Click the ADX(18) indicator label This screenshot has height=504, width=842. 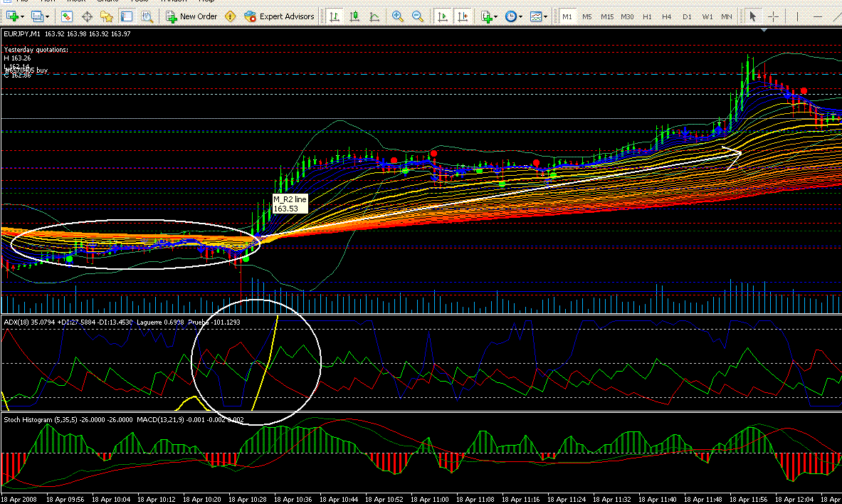point(16,322)
